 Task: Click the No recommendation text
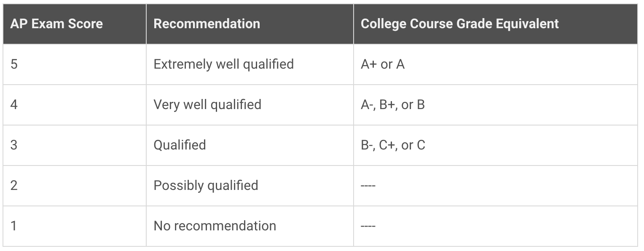point(215,226)
